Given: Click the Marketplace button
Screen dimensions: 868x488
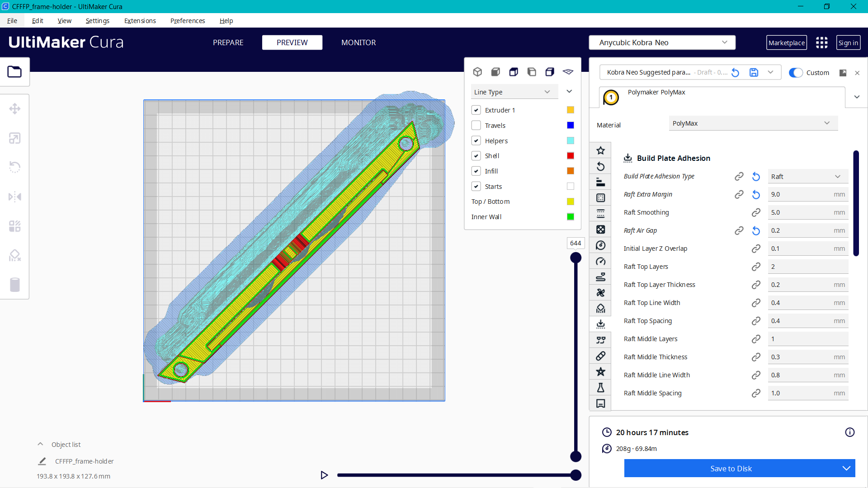Looking at the screenshot, I should (x=787, y=42).
